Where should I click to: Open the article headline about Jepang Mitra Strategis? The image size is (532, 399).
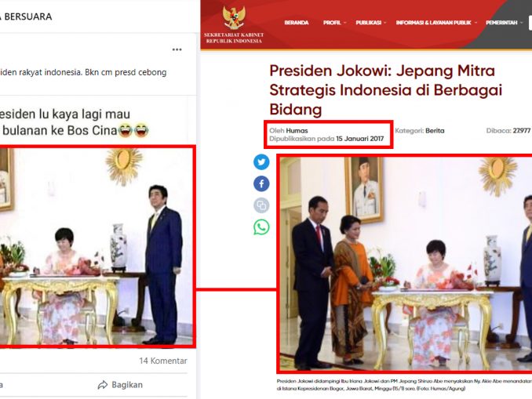tap(385, 90)
